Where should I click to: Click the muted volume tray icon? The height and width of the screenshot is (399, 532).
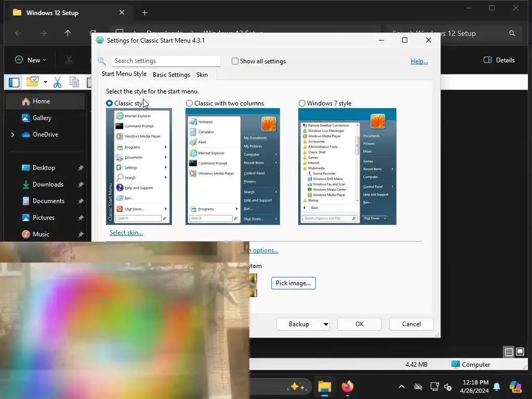pyautogui.click(x=448, y=387)
